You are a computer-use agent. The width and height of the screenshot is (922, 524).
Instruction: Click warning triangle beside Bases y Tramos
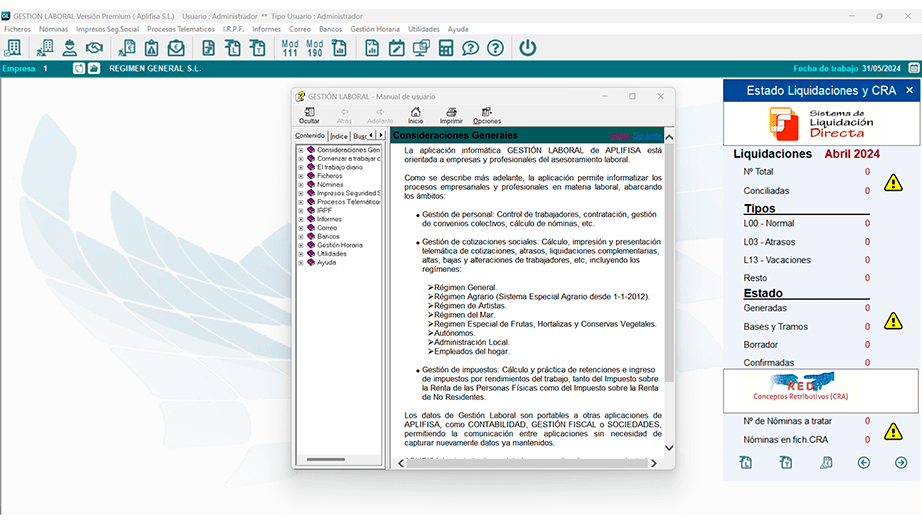[x=893, y=321]
